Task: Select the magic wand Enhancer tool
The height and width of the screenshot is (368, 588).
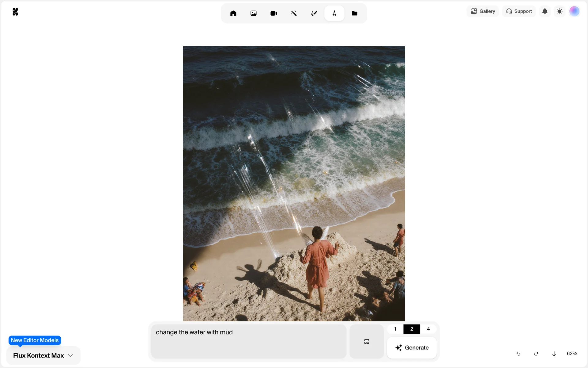Action: pyautogui.click(x=294, y=13)
